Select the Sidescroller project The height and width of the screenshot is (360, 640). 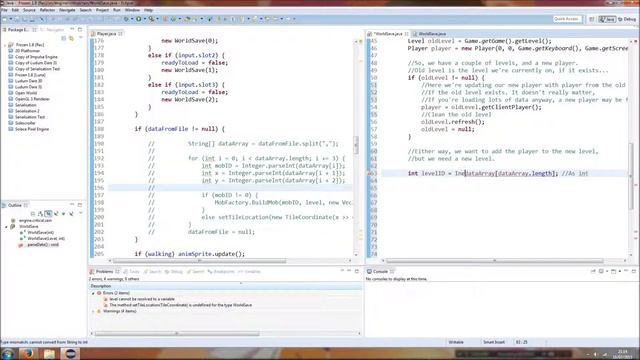pyautogui.click(x=25, y=123)
